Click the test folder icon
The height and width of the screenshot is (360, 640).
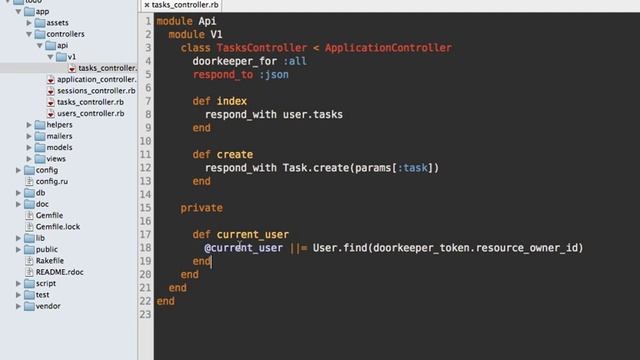pyautogui.click(x=29, y=295)
